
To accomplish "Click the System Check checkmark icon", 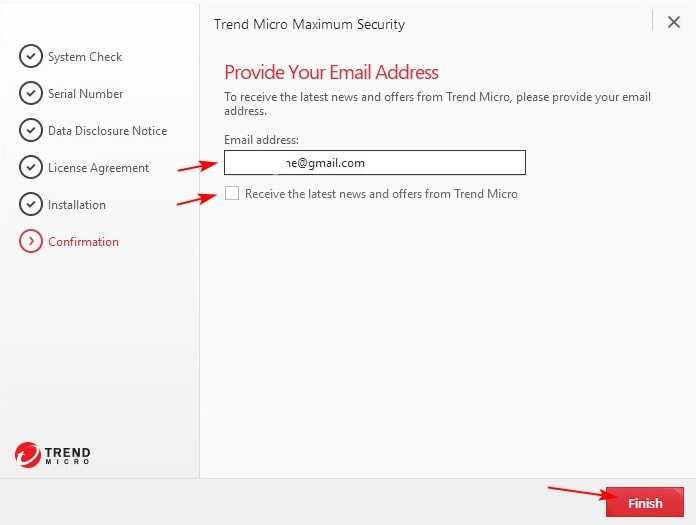I will click(31, 56).
